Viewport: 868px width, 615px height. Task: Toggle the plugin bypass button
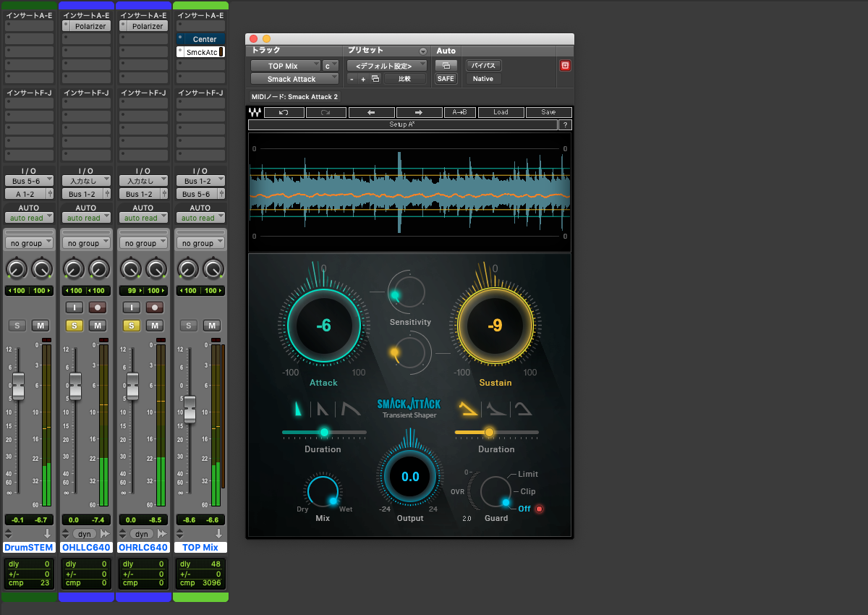point(483,65)
